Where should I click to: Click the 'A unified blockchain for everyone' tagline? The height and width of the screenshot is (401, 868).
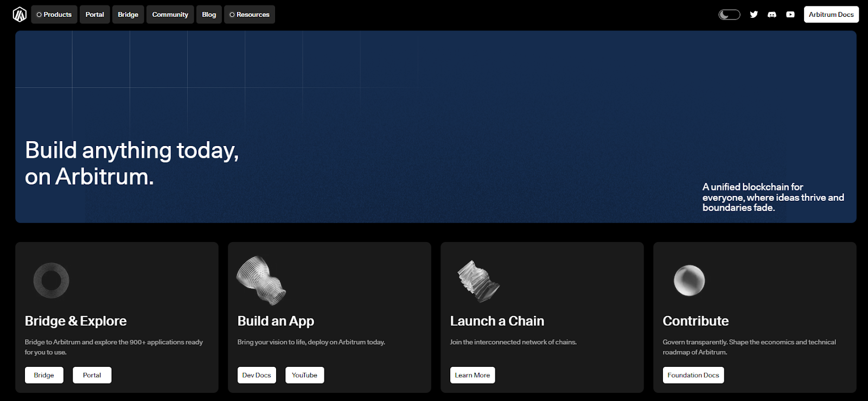[773, 197]
